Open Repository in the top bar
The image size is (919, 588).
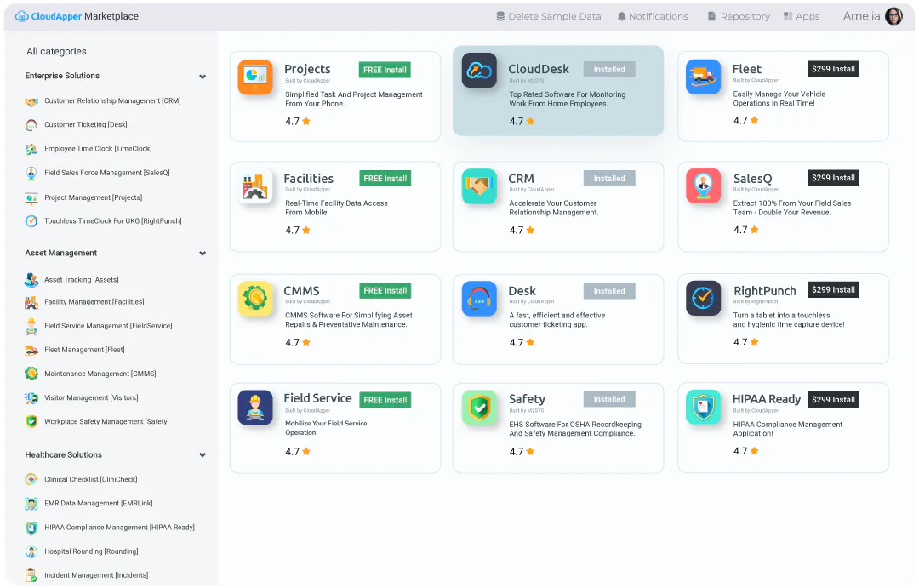(739, 16)
